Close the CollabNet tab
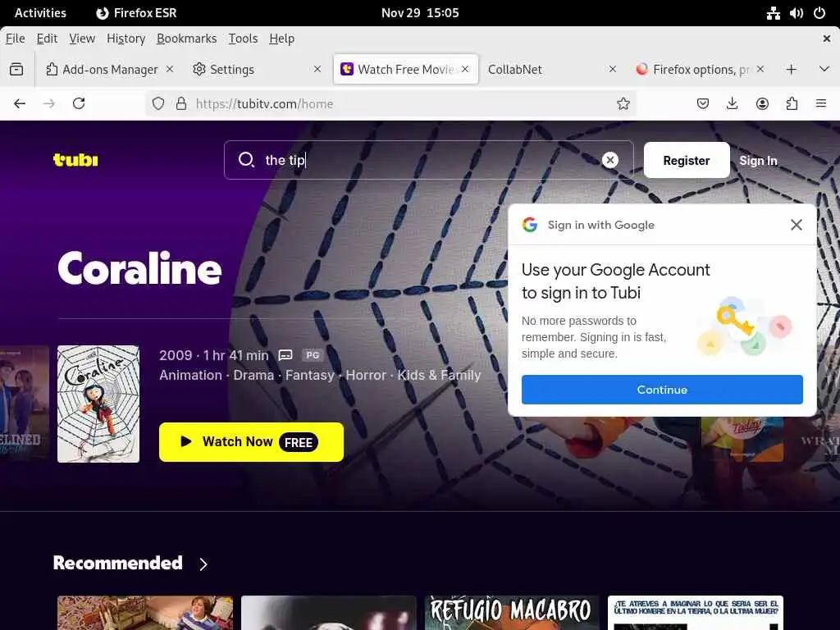The image size is (840, 630). click(613, 69)
